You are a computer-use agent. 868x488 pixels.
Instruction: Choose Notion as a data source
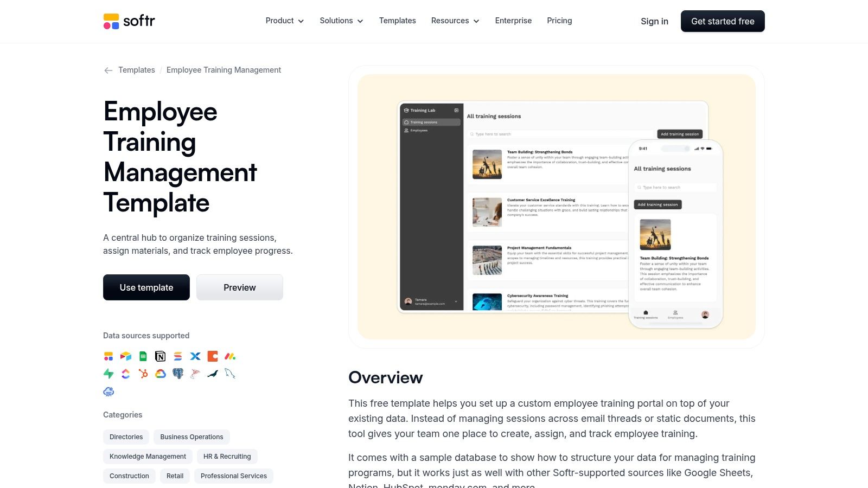[x=160, y=356]
